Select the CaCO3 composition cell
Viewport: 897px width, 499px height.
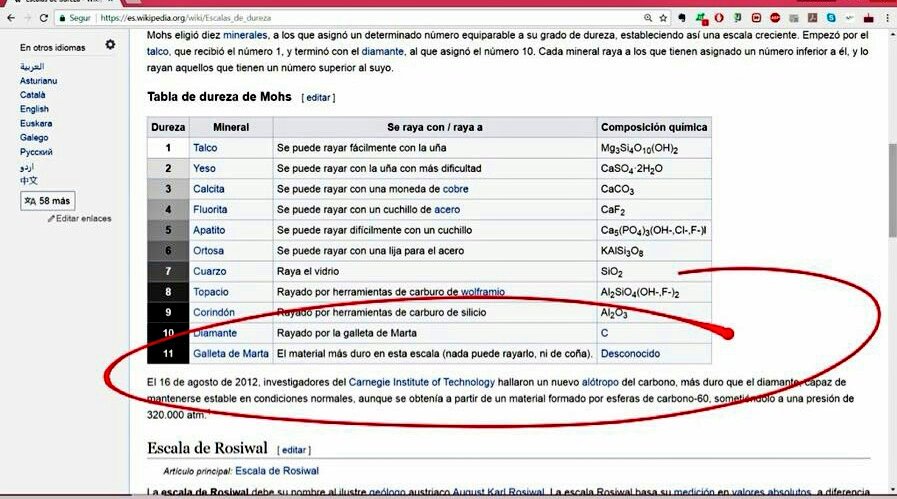coord(654,189)
